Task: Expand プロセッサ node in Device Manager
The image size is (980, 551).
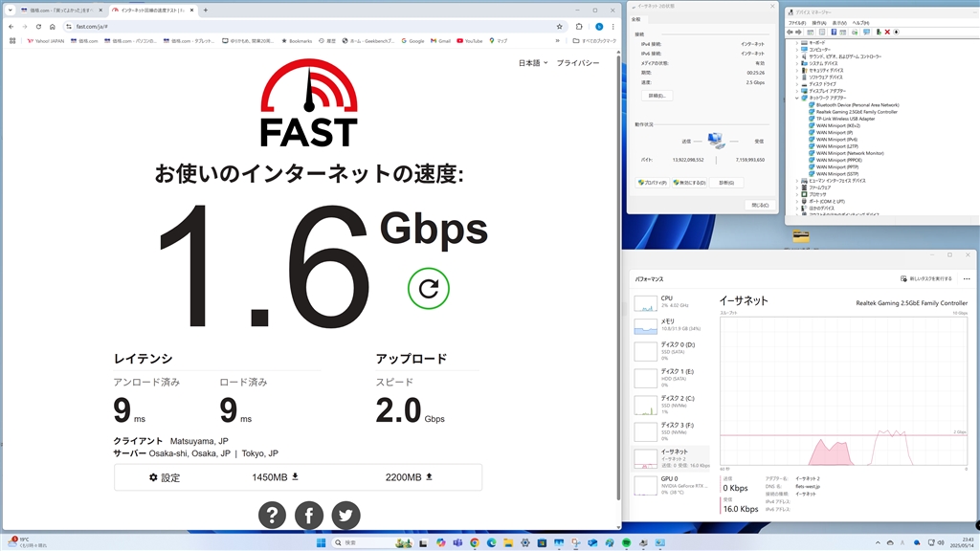Action: 797,194
